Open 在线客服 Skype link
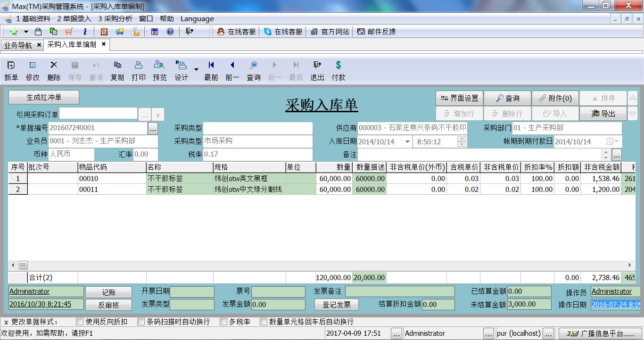Image resolution: width=644 pixels, height=340 pixels. 283,32
